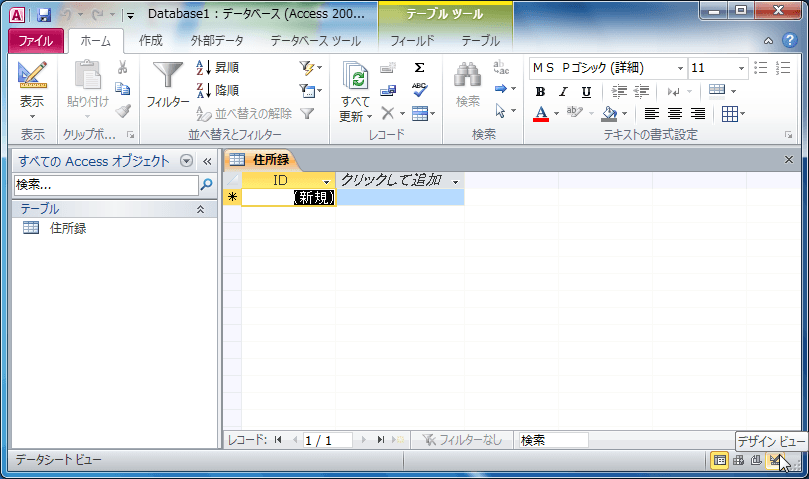Click the Save icon in quick access toolbar
809x479 pixels.
(44, 14)
